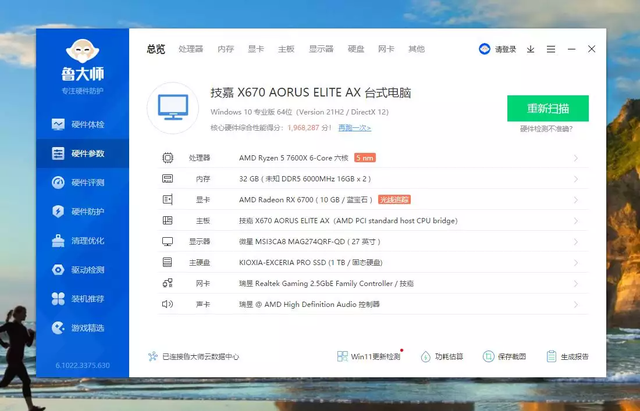Click the 光线追踪 ray tracing badge
Image resolution: width=640 pixels, height=411 pixels.
coord(394,200)
